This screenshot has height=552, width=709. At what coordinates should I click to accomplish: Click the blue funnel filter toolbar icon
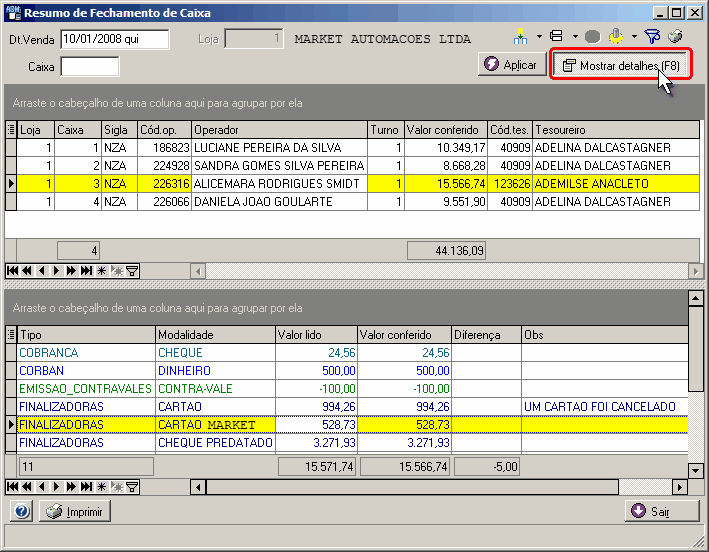tap(652, 37)
